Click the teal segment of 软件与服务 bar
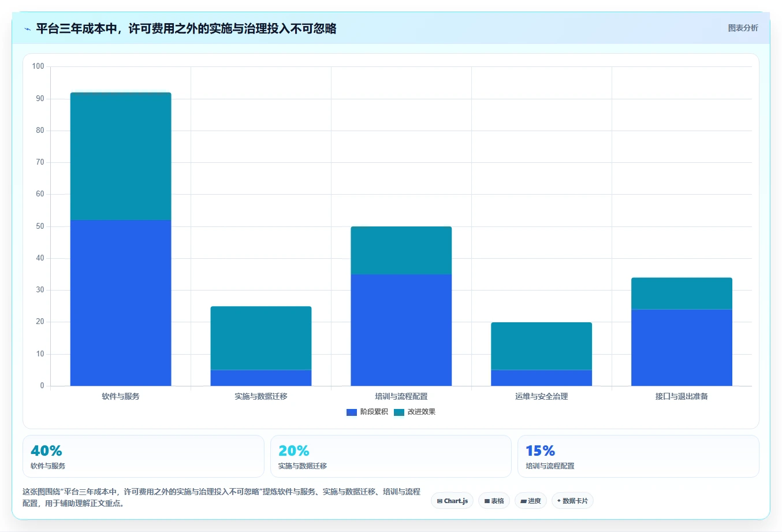Screen dimensions: 782x532 coord(121,156)
